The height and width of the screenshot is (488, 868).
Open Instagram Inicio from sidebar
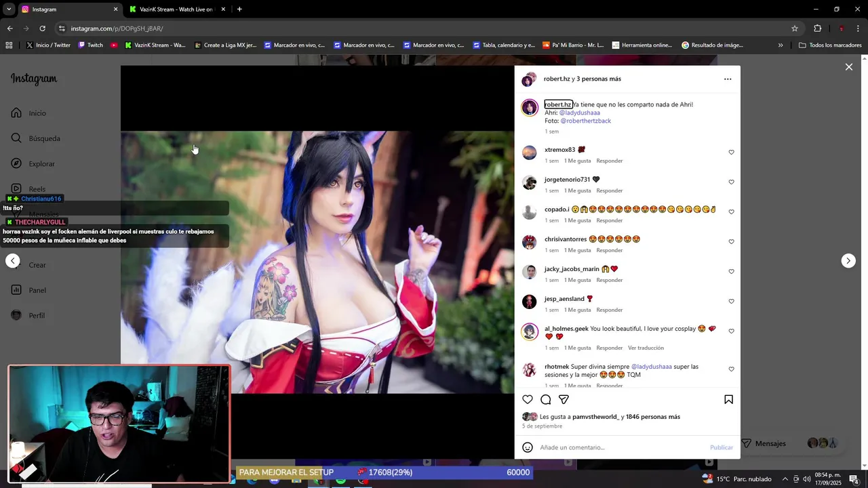[28, 113]
